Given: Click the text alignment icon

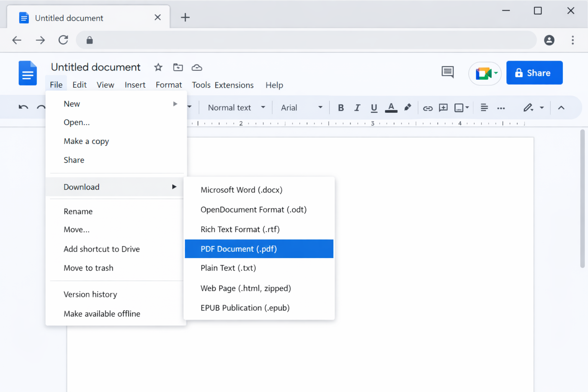Looking at the screenshot, I should (x=484, y=108).
